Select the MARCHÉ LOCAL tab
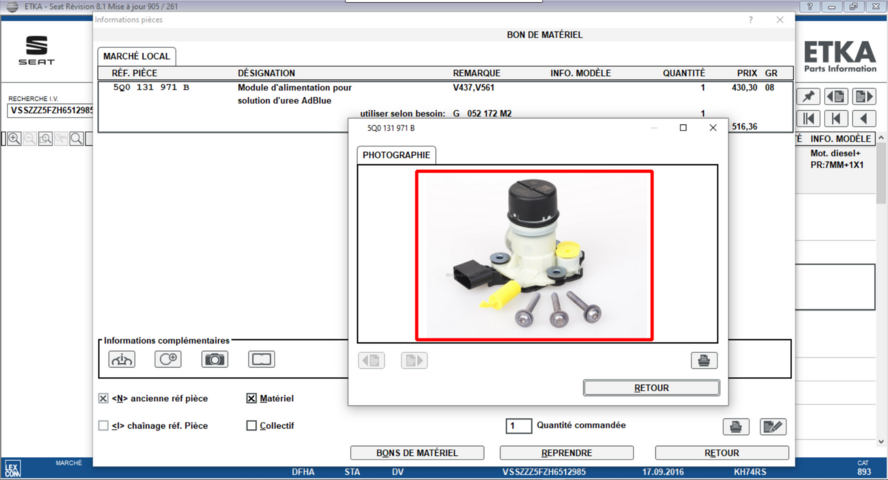Viewport: 888px width, 480px height. [x=136, y=56]
